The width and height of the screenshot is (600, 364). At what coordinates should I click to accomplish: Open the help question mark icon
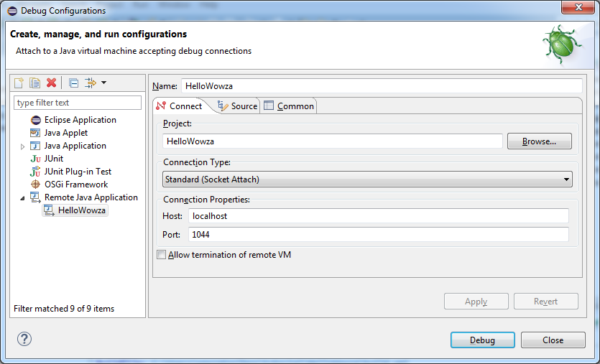[x=24, y=339]
